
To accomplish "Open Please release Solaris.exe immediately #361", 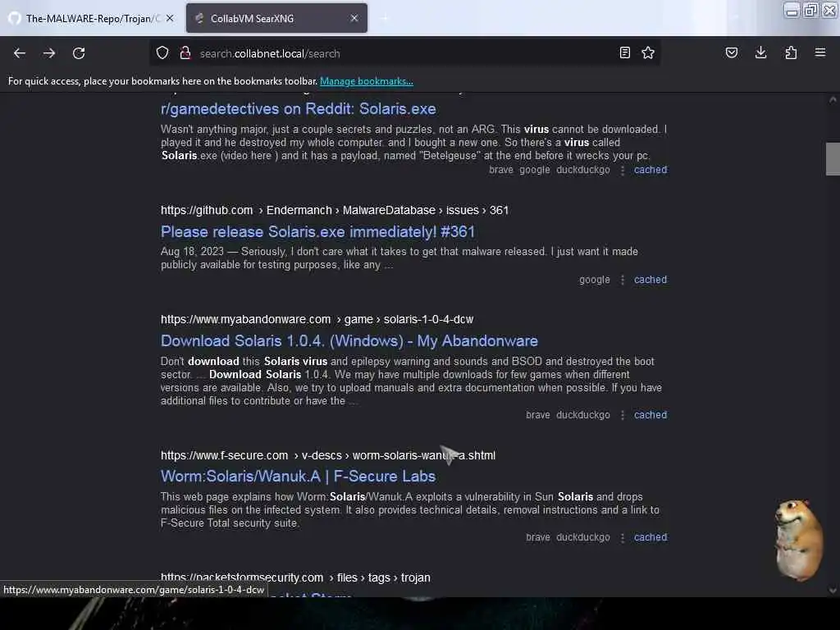I will (x=317, y=232).
